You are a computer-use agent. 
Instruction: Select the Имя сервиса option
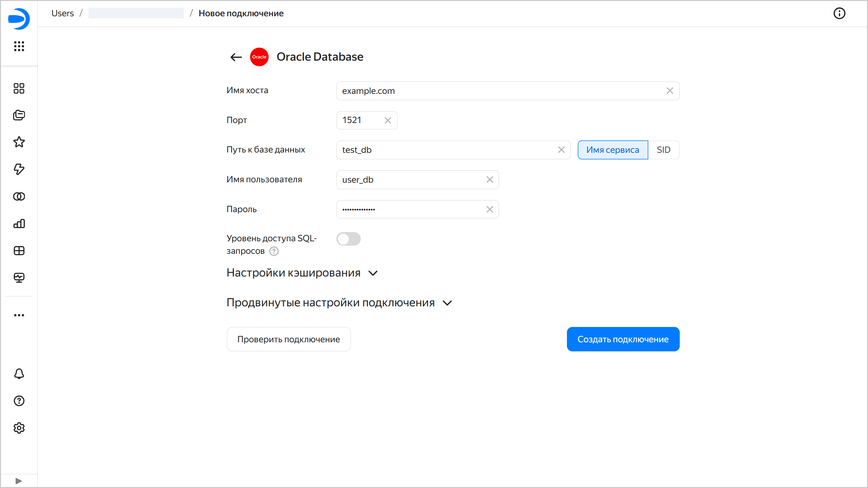[613, 150]
